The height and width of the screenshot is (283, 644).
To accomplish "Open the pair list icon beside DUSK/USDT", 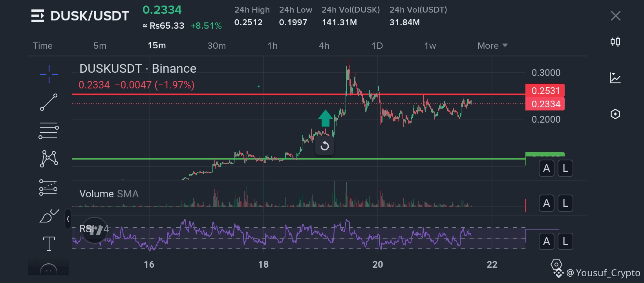I will point(38,16).
